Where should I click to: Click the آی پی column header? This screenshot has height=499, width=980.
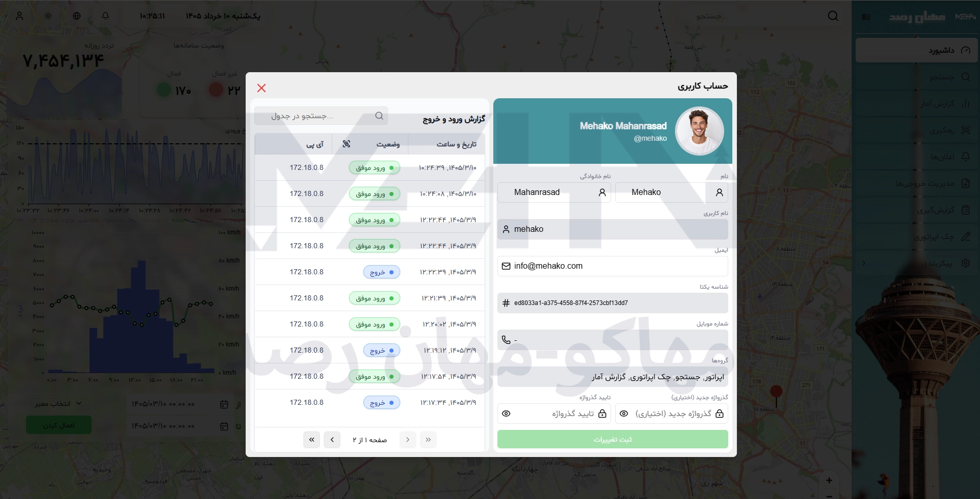pyautogui.click(x=315, y=144)
